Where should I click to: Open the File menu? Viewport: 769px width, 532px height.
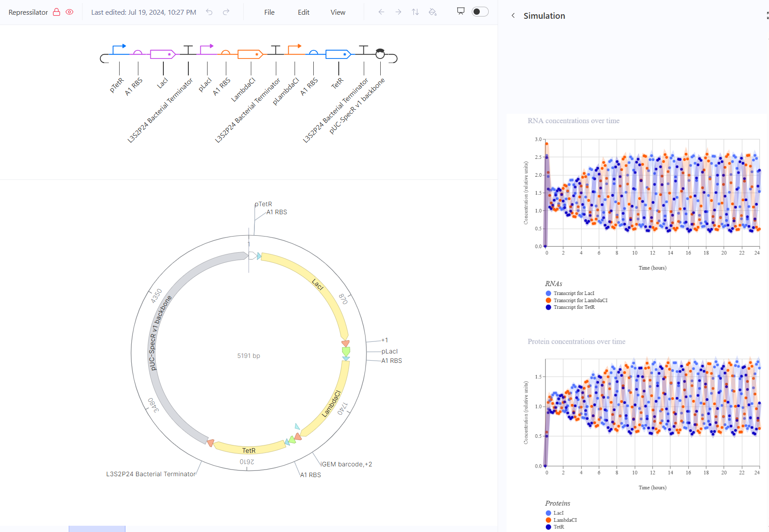269,12
